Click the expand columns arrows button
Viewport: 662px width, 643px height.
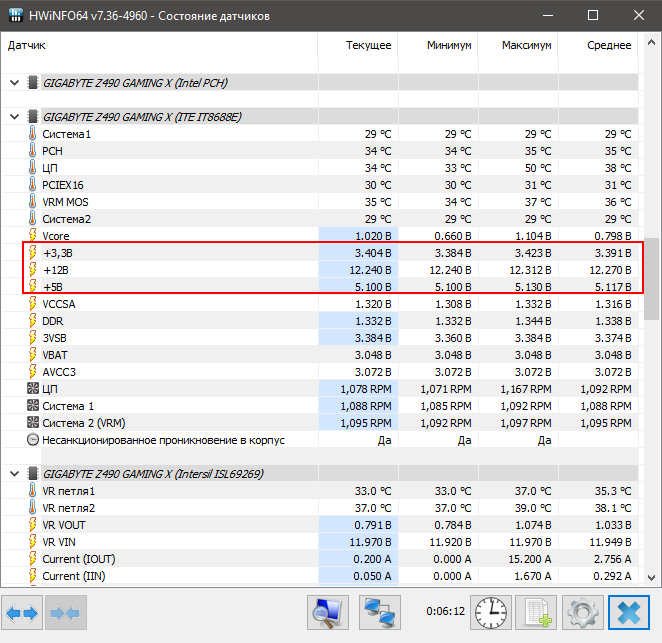[x=22, y=612]
